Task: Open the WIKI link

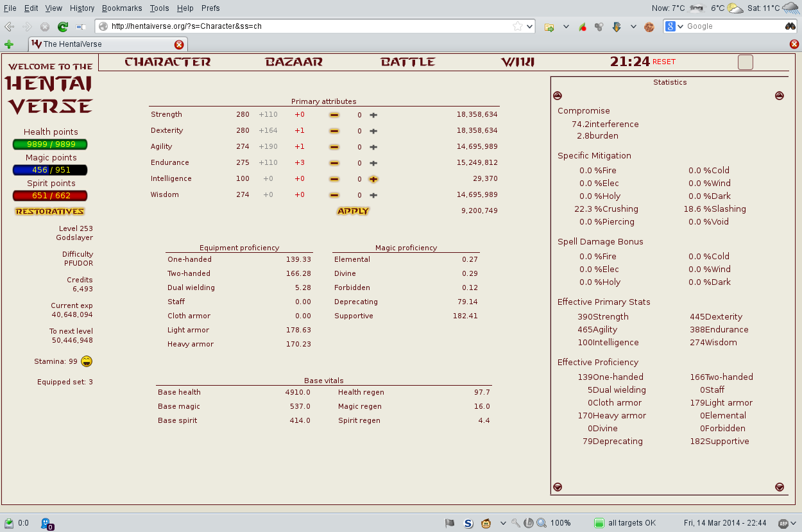Action: [518, 62]
